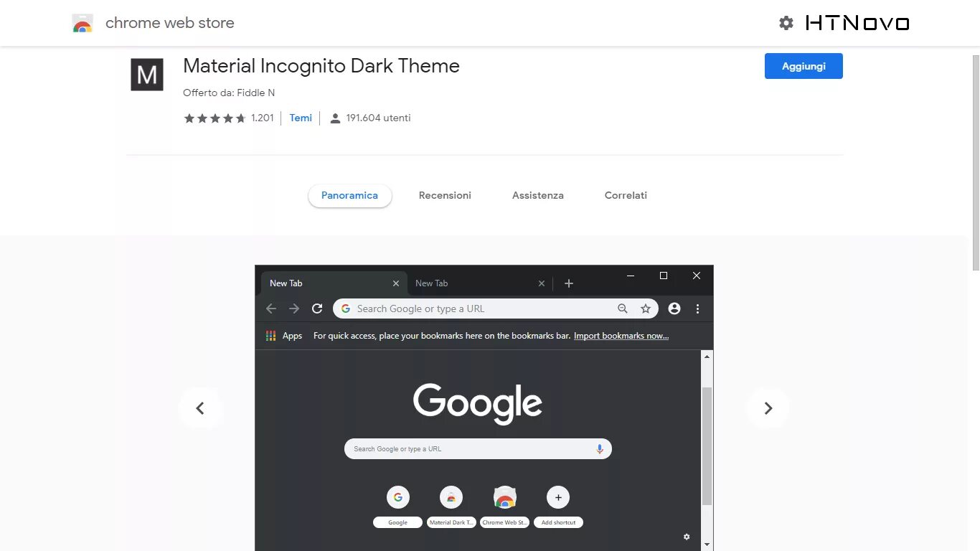This screenshot has height=551, width=980.
Task: Click the zoom magnifier icon in address bar
Action: tap(623, 309)
